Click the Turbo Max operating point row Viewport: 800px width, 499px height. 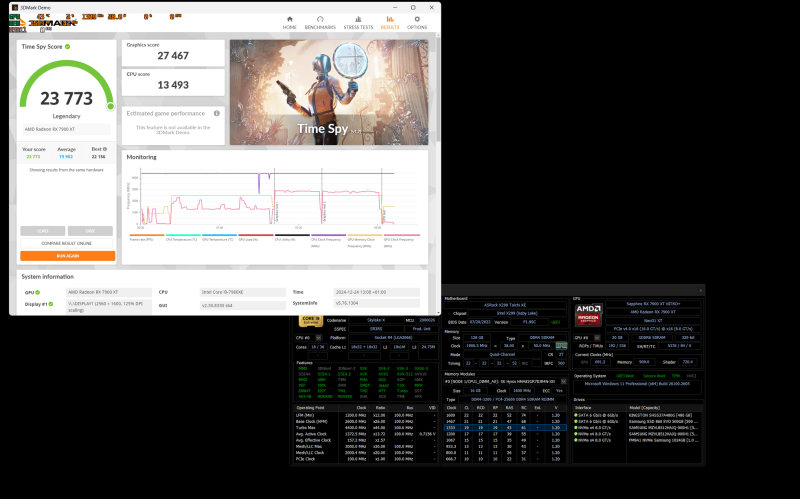coord(366,428)
